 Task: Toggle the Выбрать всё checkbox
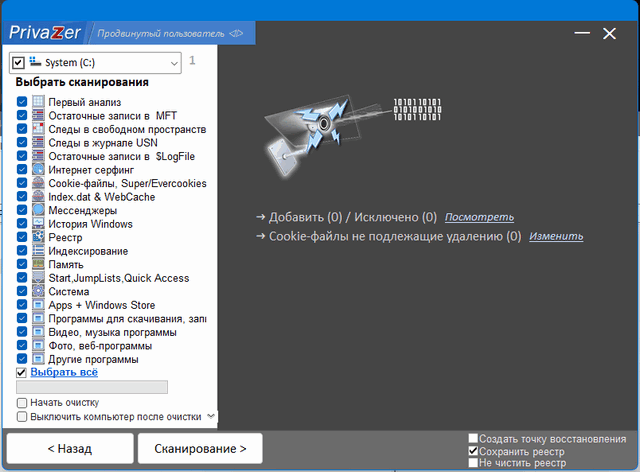click(x=21, y=372)
